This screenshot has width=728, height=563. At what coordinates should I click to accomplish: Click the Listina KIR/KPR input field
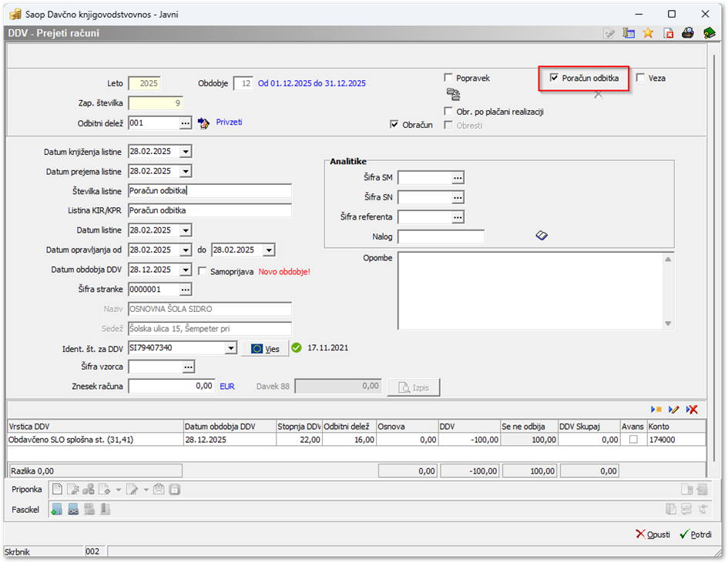click(x=210, y=210)
